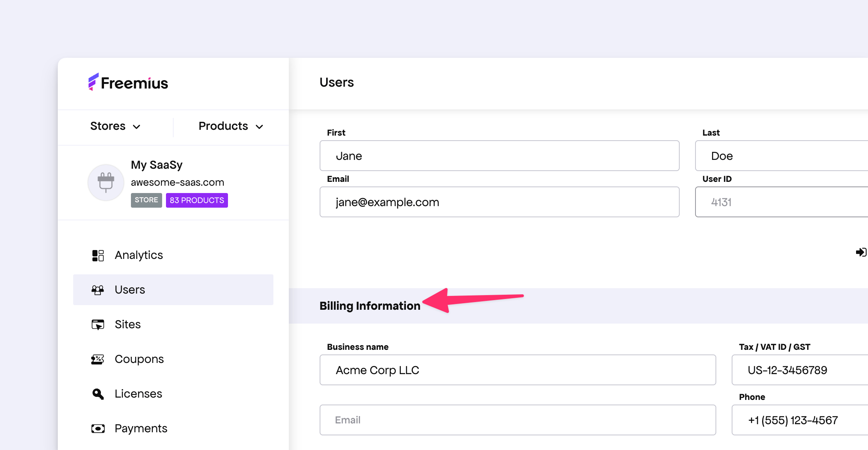868x450 pixels.
Task: Click the 83 PRODUCTS badge
Action: [197, 200]
